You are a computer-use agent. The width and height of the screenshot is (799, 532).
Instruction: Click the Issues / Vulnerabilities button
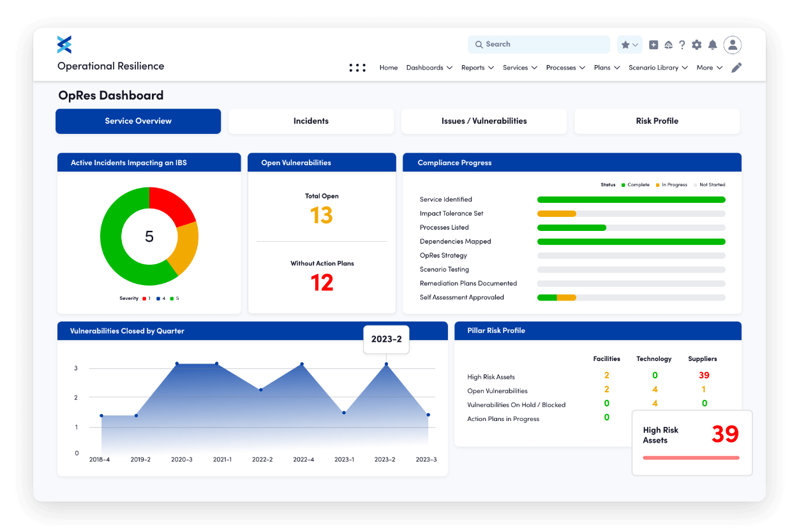[484, 121]
